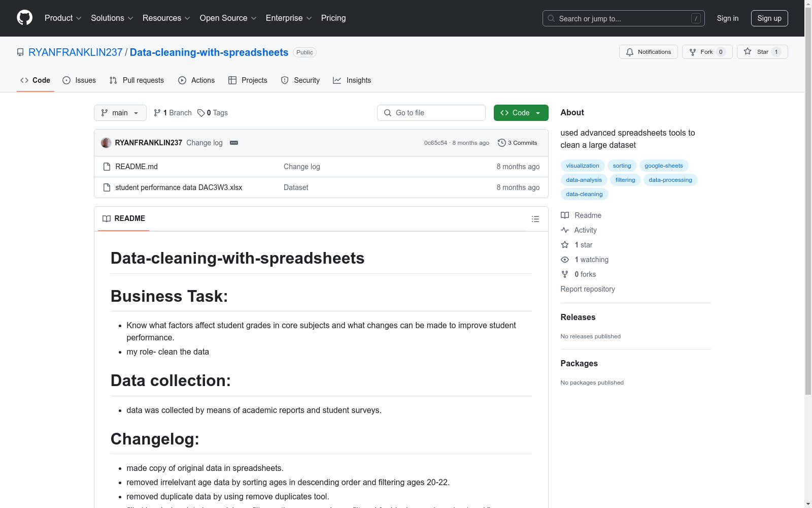Click Report repository link
Image resolution: width=812 pixels, height=508 pixels.
click(x=588, y=289)
